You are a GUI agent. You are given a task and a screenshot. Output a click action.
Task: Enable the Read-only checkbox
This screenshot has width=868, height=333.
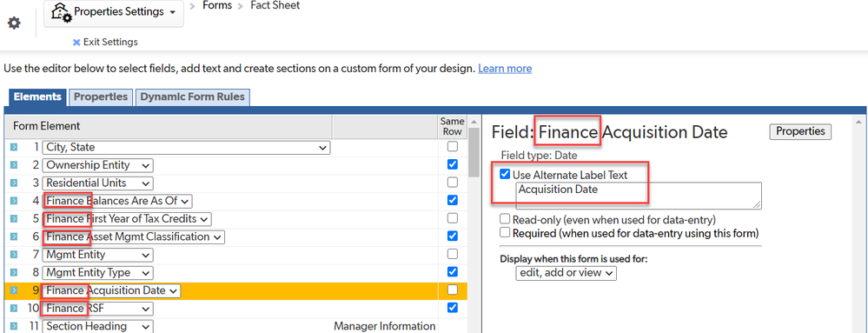coord(504,219)
